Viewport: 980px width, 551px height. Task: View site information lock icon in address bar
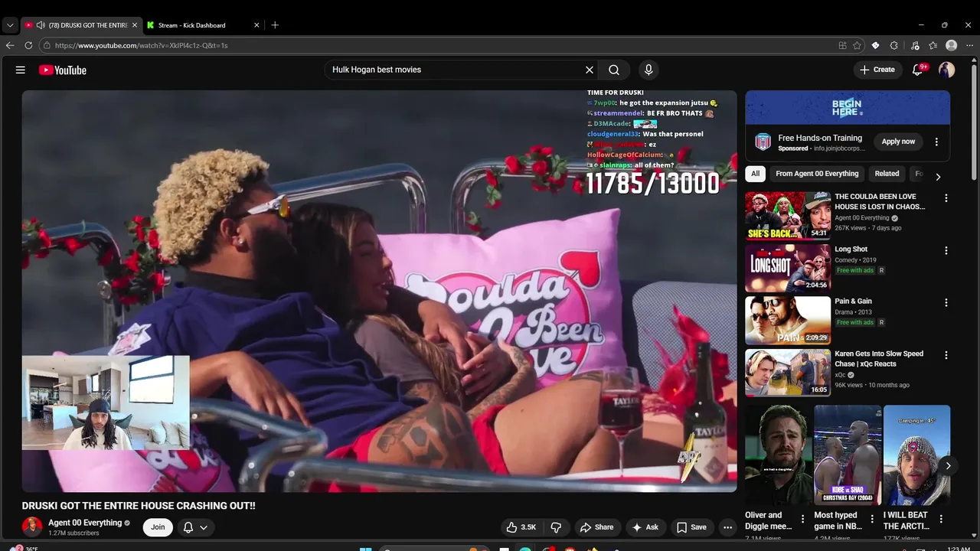click(47, 45)
